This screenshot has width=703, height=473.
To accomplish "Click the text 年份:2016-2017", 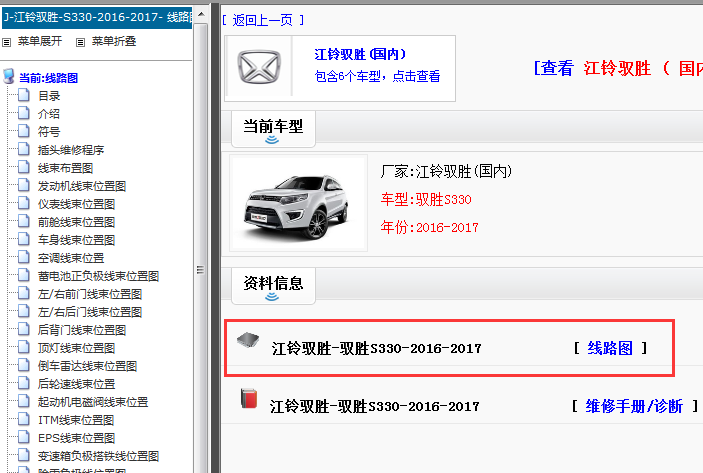I will (429, 227).
